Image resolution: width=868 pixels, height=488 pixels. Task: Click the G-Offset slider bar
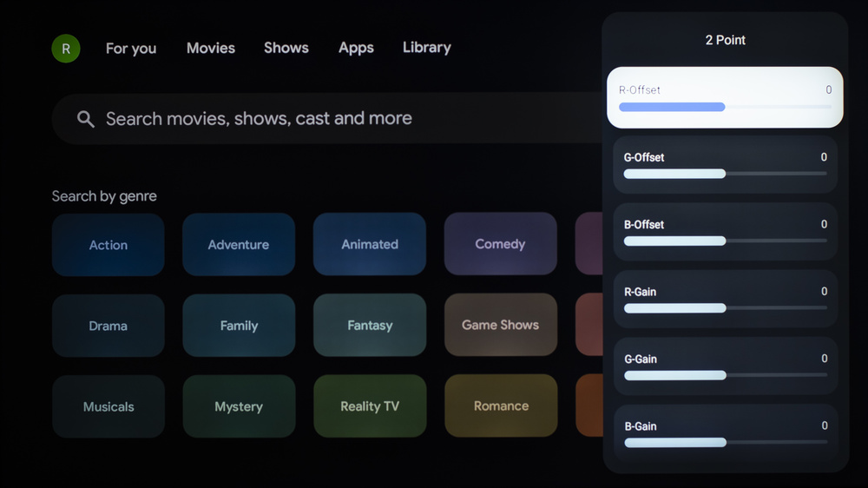(x=725, y=174)
